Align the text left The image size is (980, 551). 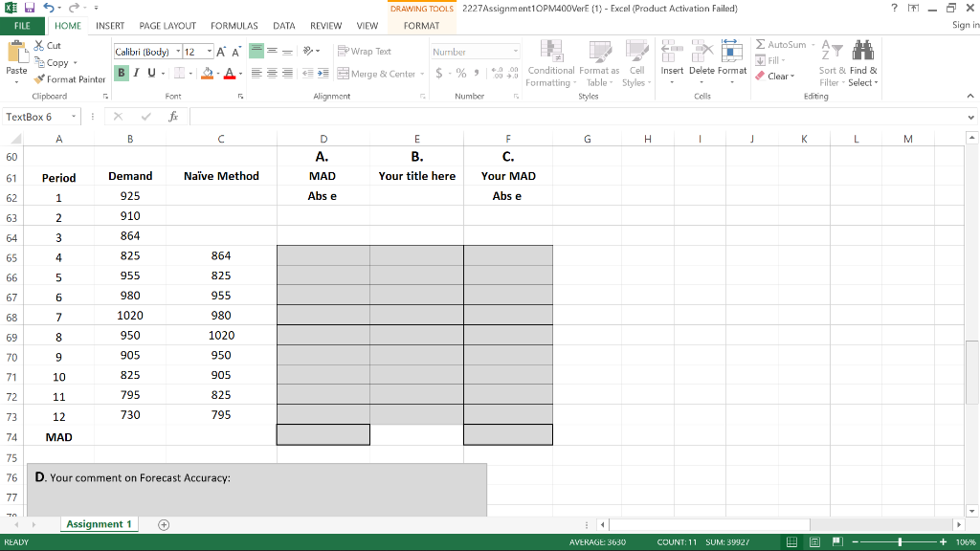256,73
